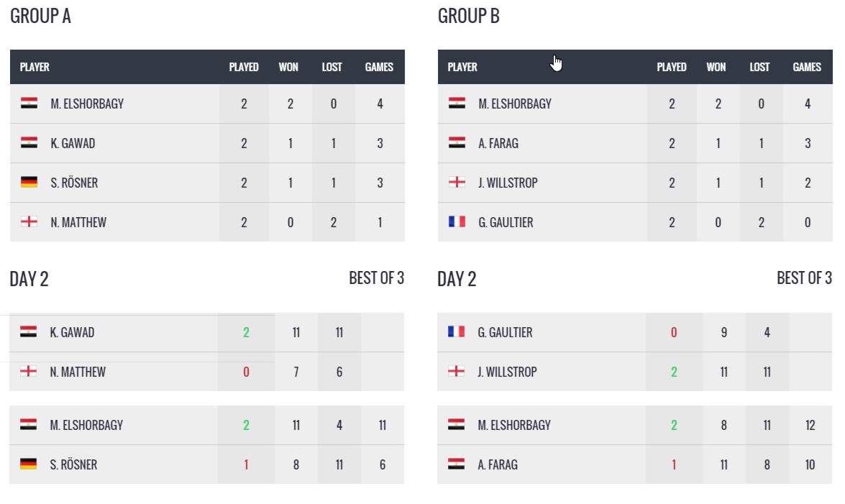Click French flag in Gaultier vs Willstrop Day 2 match
The height and width of the screenshot is (504, 845).
pos(456,332)
